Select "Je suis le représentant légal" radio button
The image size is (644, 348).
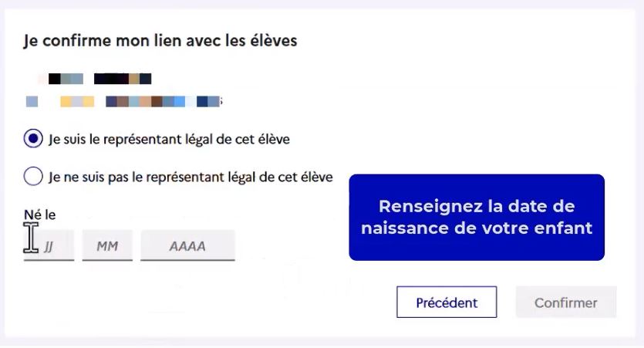(33, 140)
